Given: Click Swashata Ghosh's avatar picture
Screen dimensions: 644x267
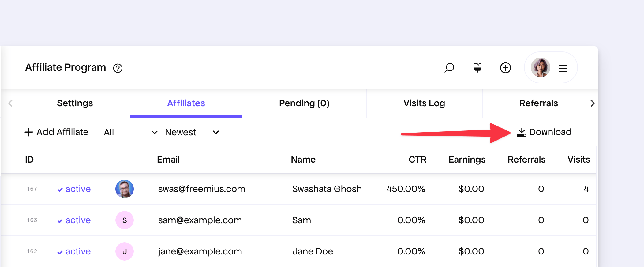Looking at the screenshot, I should tap(124, 189).
